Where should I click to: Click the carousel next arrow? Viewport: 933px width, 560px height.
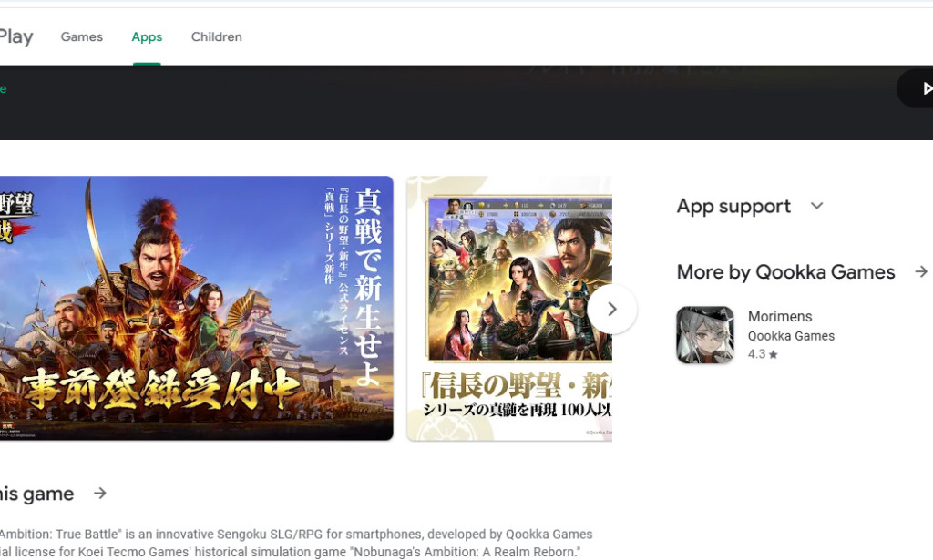coord(612,310)
